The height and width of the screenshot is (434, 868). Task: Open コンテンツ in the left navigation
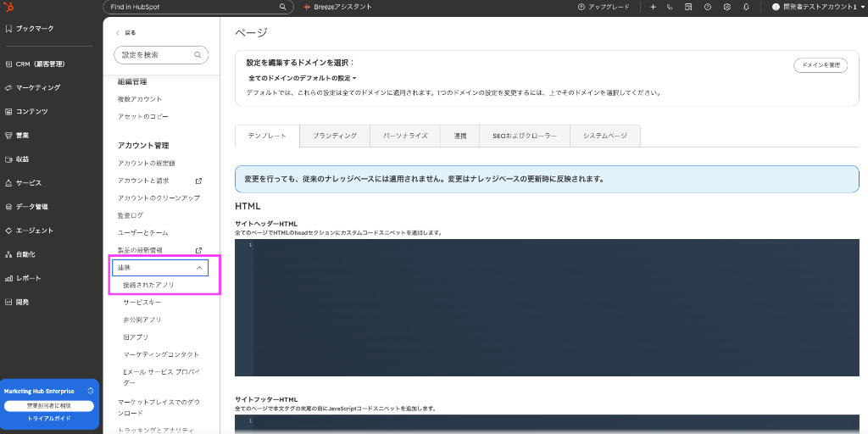[x=26, y=111]
